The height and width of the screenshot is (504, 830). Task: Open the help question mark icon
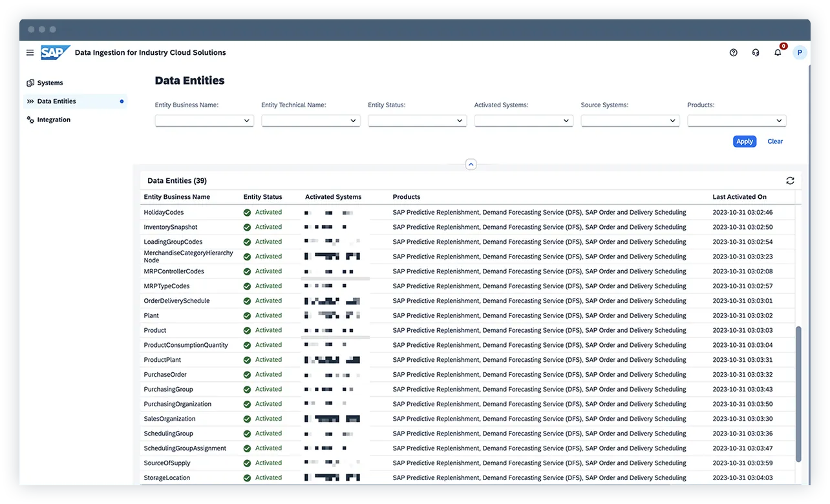[x=733, y=52]
